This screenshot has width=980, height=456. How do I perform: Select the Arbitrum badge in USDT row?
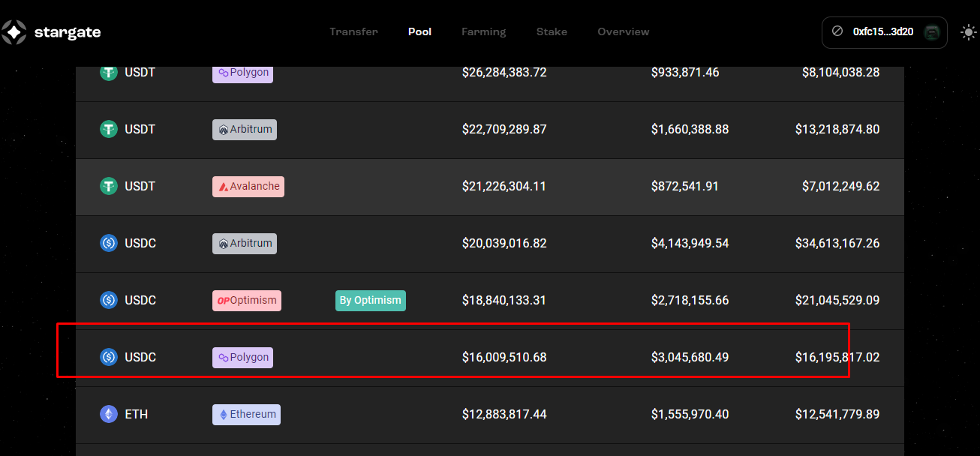pos(245,129)
